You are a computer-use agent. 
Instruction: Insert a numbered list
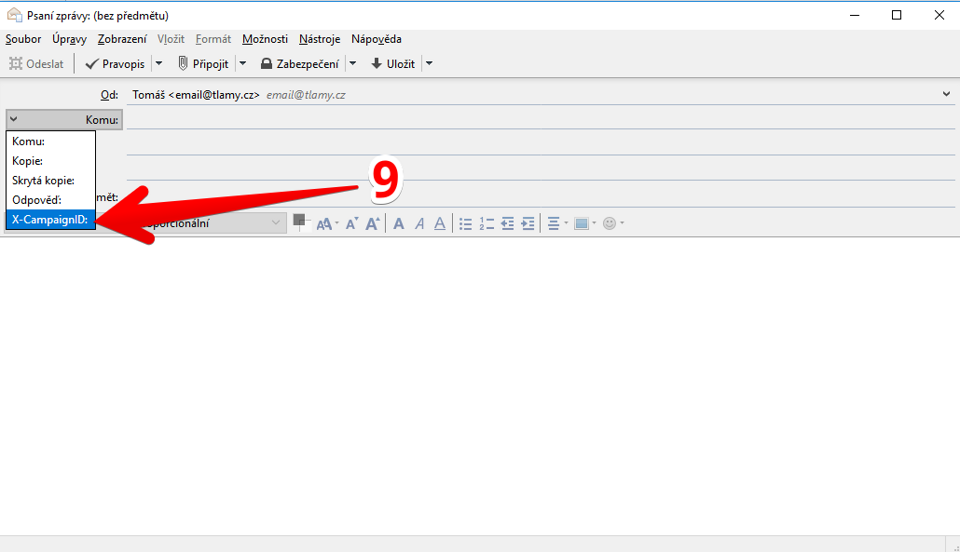pyautogui.click(x=486, y=224)
